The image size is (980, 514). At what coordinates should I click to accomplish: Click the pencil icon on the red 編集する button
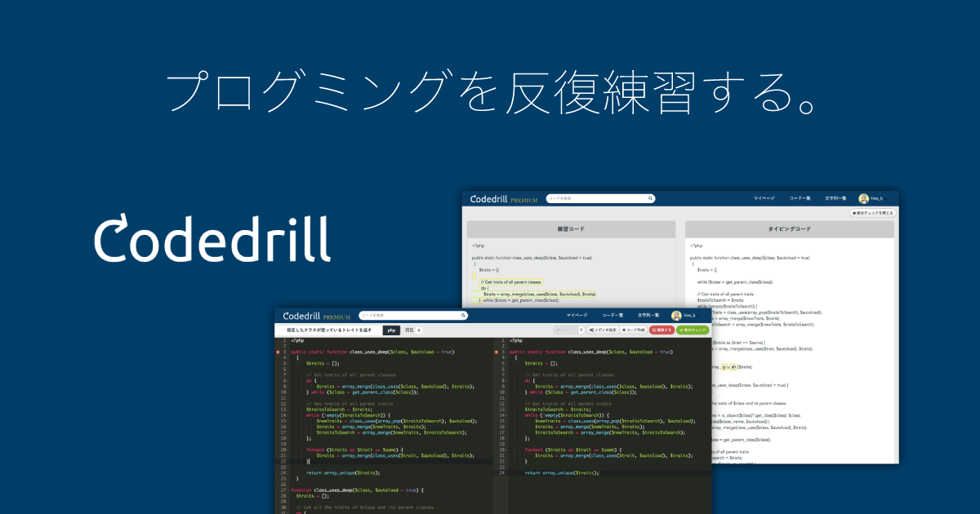tap(654, 331)
